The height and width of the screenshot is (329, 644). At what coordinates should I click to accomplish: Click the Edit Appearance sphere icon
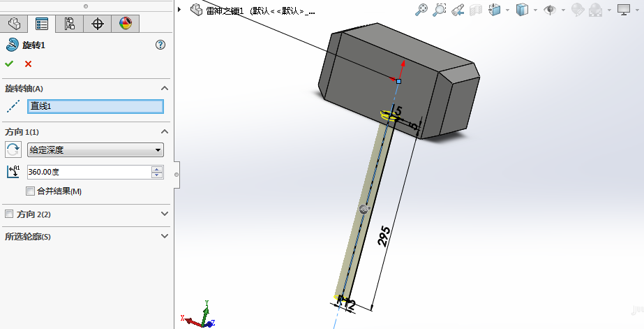578,10
